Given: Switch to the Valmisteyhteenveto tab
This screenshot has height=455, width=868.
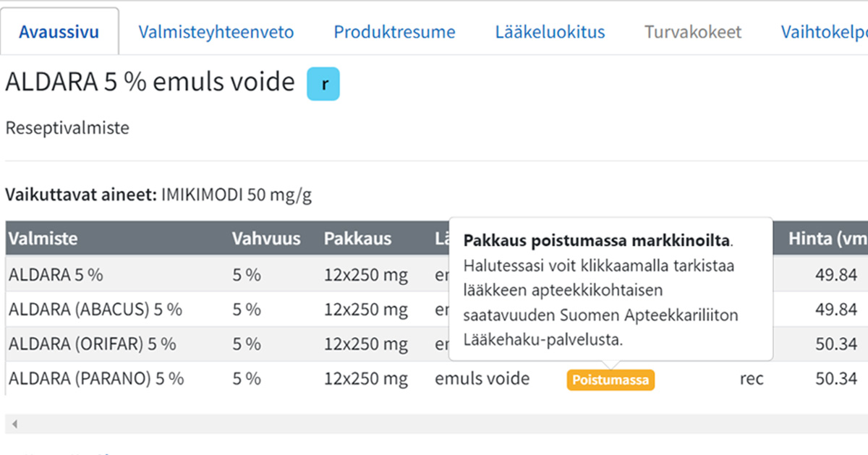Looking at the screenshot, I should (216, 32).
